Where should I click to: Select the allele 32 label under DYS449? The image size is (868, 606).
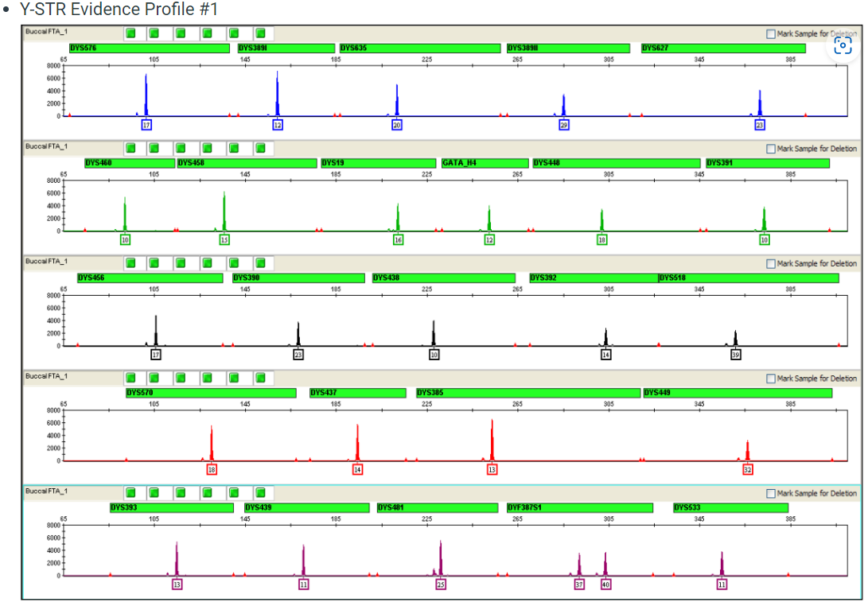[746, 469]
